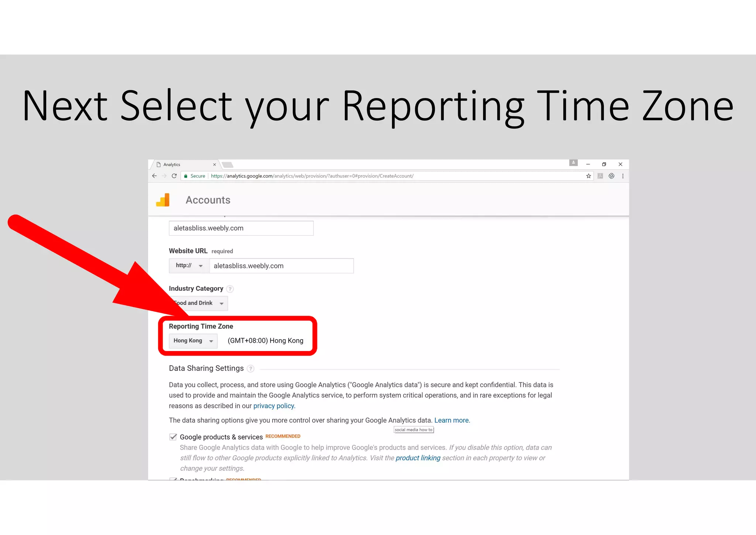Image resolution: width=756 pixels, height=535 pixels.
Task: Click the green Secure padlock icon
Action: point(186,176)
